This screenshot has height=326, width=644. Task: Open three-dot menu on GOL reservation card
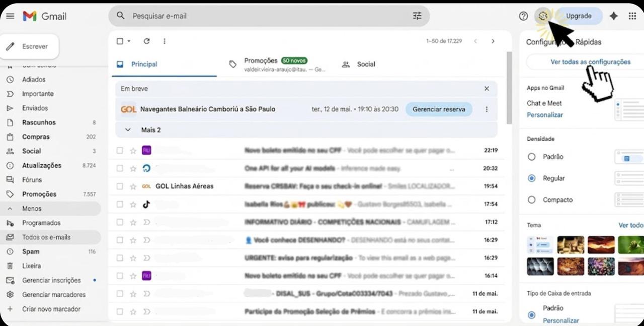tap(487, 109)
